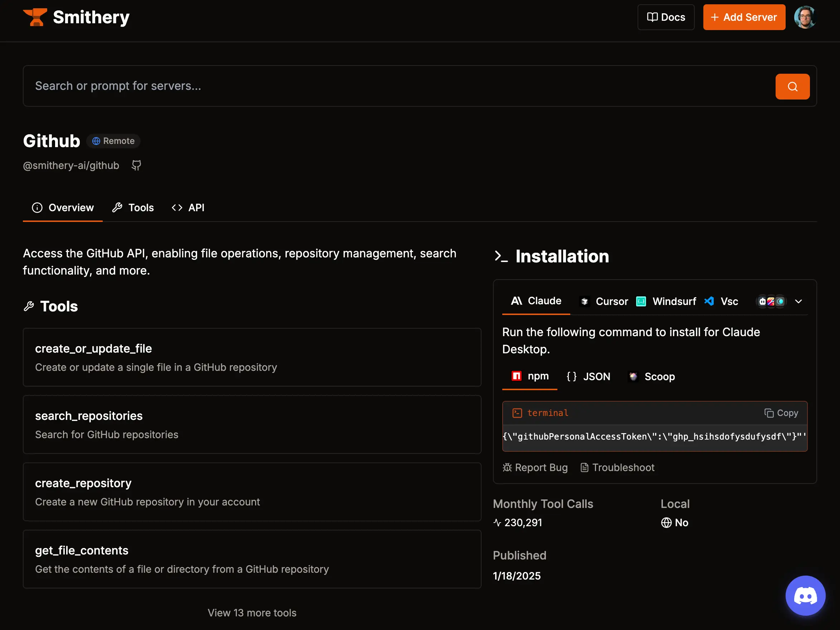840x630 pixels.
Task: Select the Cursor client tab
Action: coord(604,301)
